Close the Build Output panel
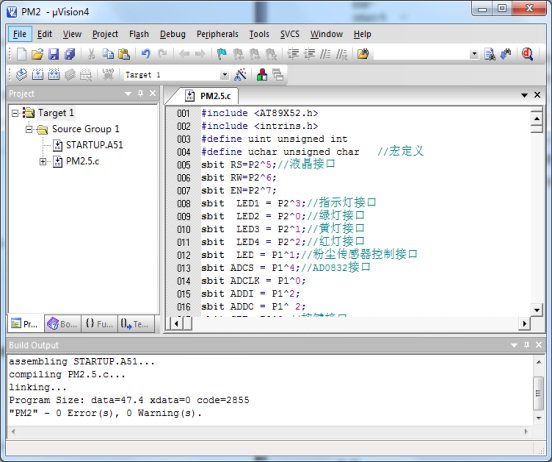This screenshot has width=552, height=462. pos(539,345)
